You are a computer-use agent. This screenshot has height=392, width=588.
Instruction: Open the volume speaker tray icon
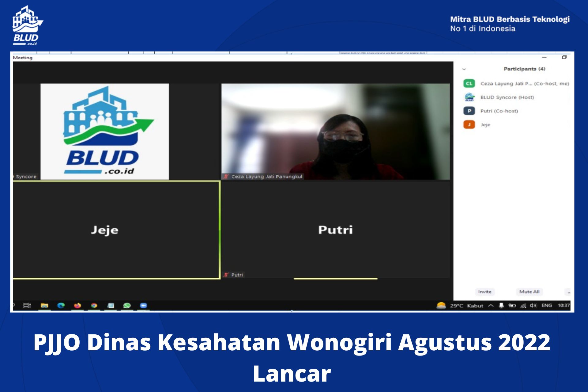(x=533, y=305)
